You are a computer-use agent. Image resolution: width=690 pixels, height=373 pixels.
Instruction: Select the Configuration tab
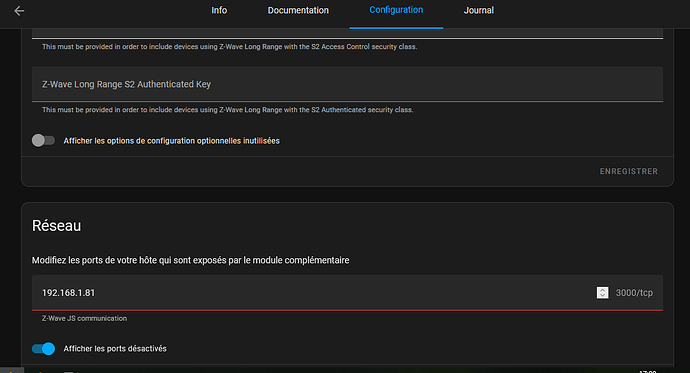(396, 10)
